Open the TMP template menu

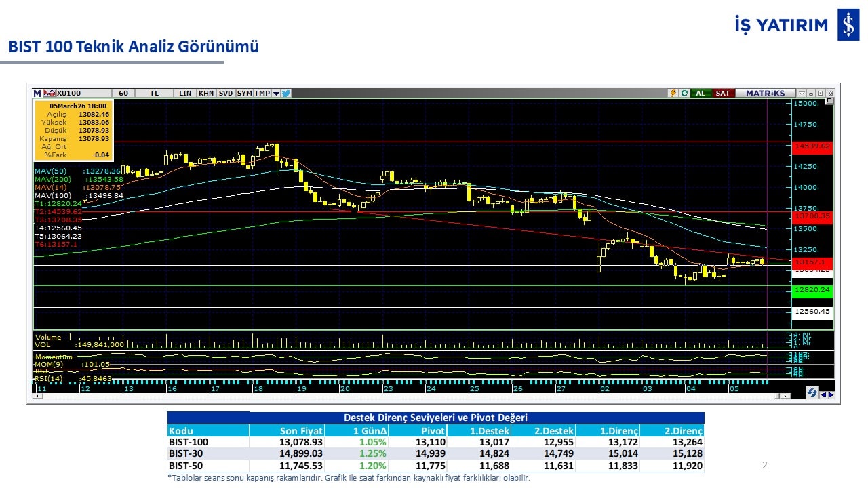262,93
